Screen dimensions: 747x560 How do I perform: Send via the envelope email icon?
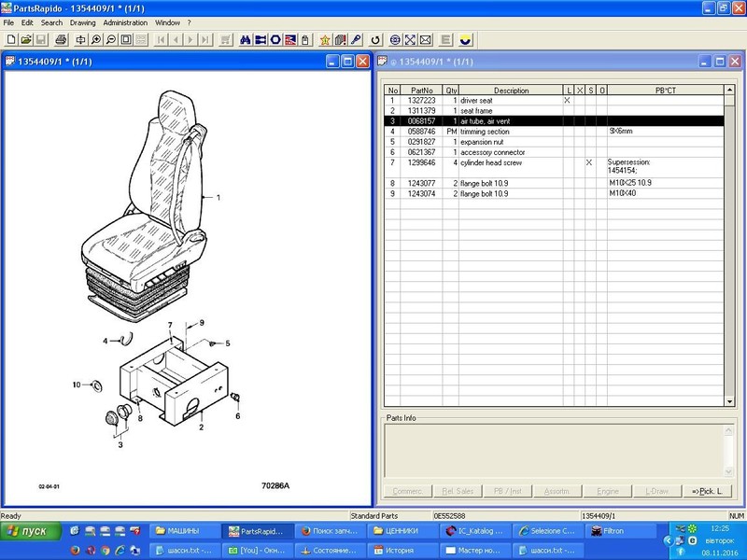pos(425,40)
